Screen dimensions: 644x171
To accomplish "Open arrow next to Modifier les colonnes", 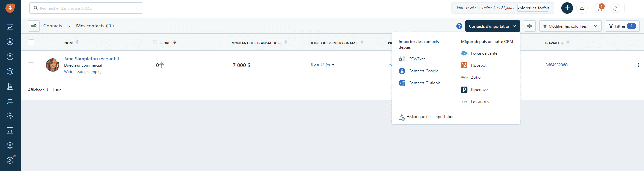I will click(x=596, y=26).
